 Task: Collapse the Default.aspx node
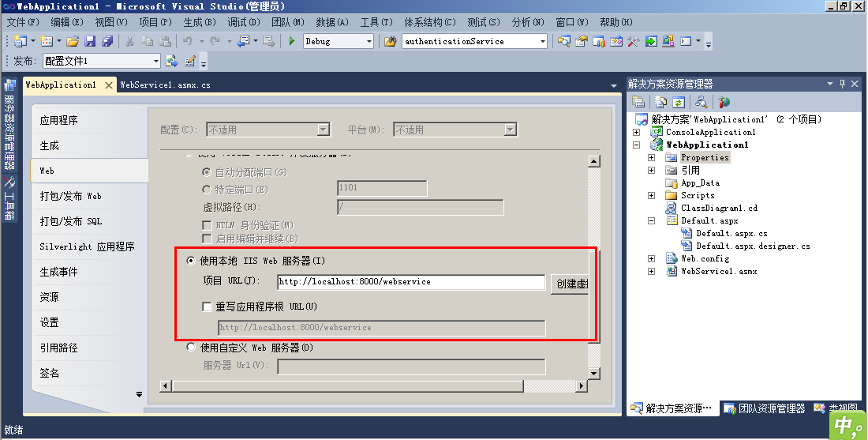click(652, 220)
